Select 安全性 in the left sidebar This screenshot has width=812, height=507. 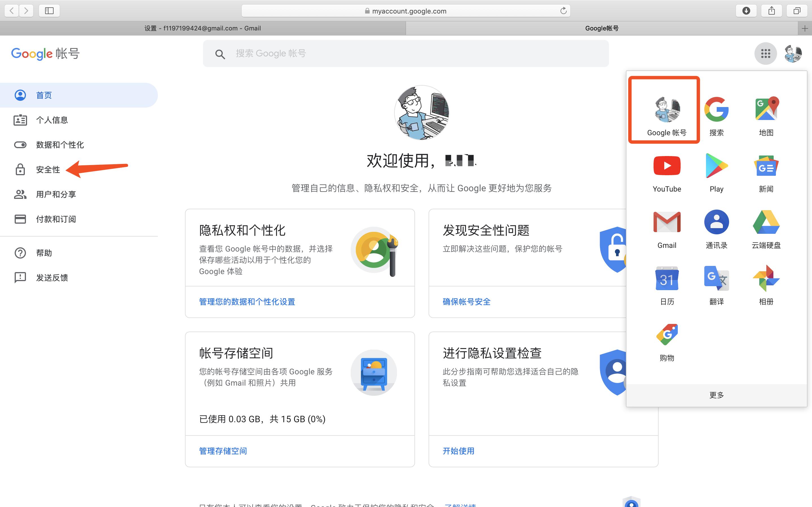click(48, 169)
